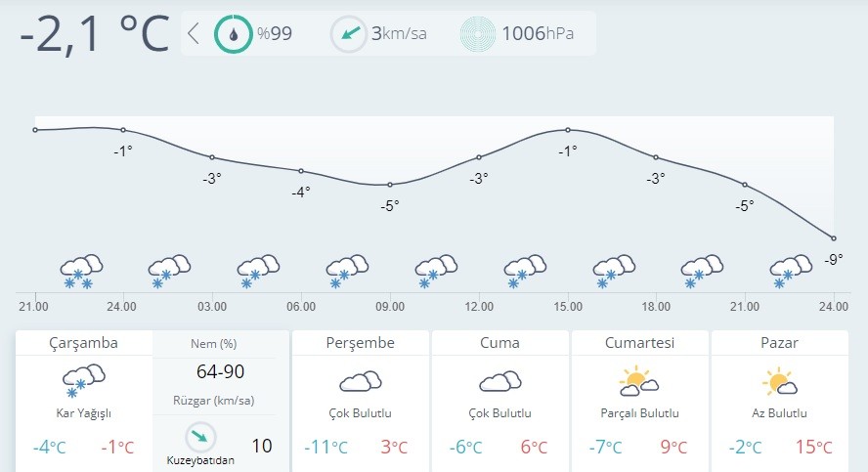Screen dimensions: 868x472
Task: Click the Çarşamba snowy cloud icon
Action: click(x=83, y=379)
